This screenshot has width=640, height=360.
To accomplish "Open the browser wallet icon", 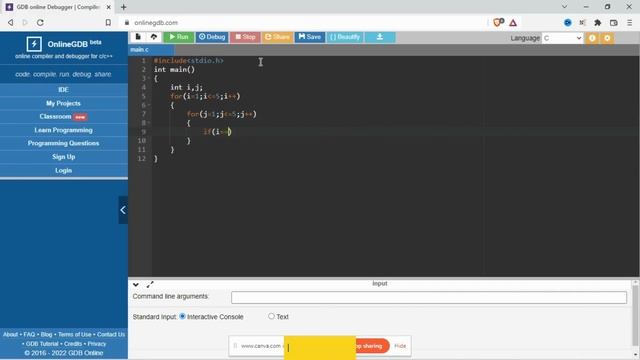I will 613,23.
